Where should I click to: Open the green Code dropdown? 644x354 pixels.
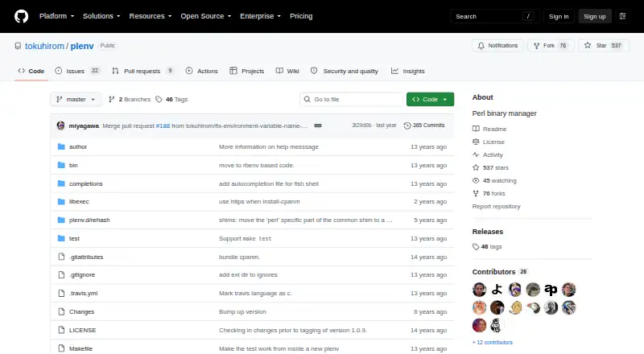pos(430,100)
